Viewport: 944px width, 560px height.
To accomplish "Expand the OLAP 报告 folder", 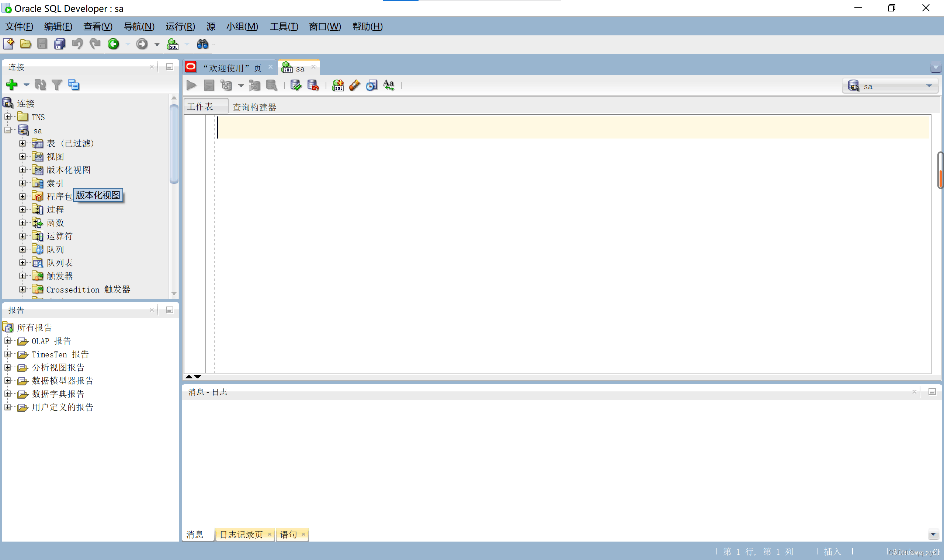I will point(8,341).
